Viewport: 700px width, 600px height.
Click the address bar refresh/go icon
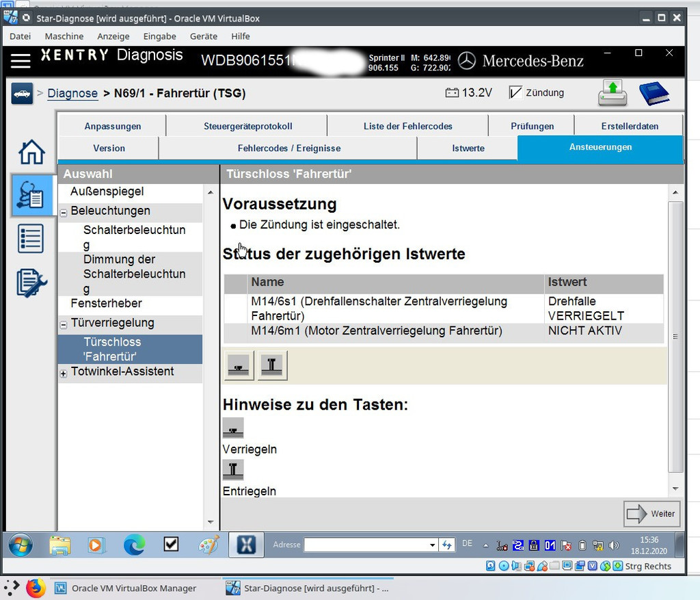(447, 545)
